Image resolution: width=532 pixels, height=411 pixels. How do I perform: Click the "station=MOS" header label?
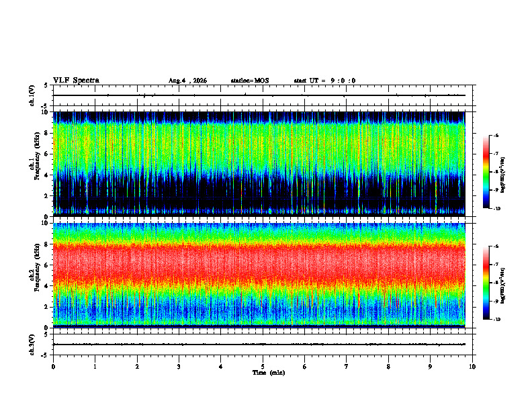tap(250, 81)
